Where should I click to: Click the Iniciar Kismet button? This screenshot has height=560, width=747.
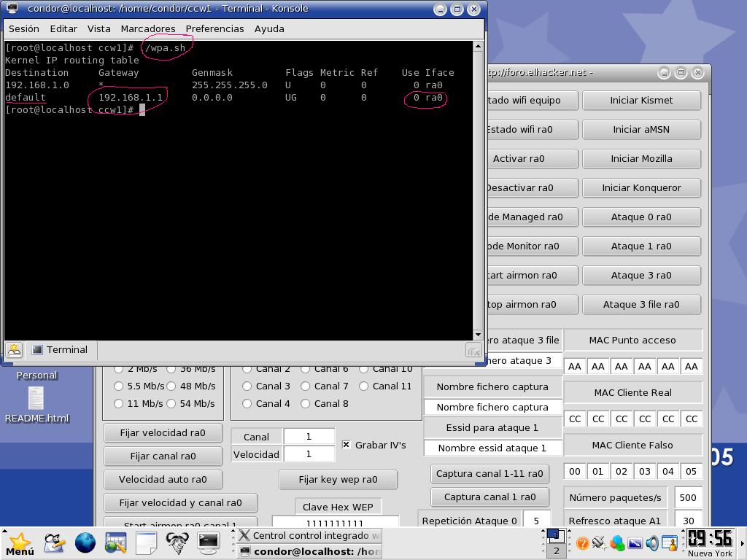click(641, 101)
